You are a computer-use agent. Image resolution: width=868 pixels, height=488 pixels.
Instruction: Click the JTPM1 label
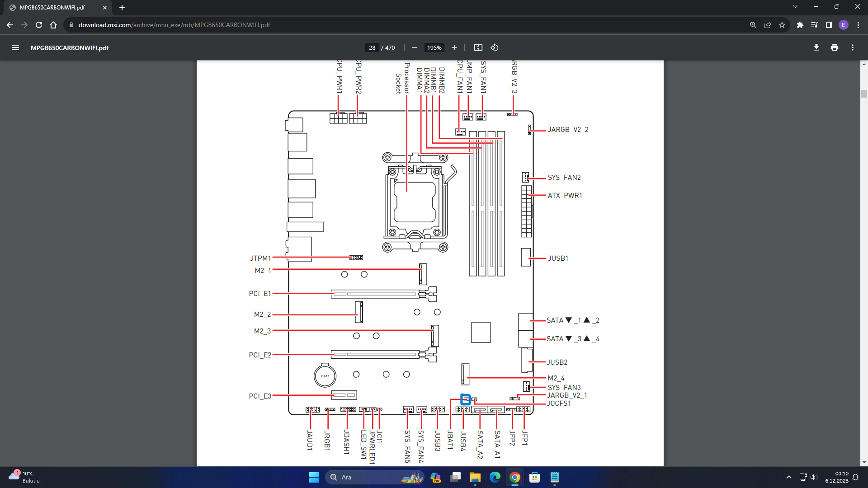[x=260, y=258]
